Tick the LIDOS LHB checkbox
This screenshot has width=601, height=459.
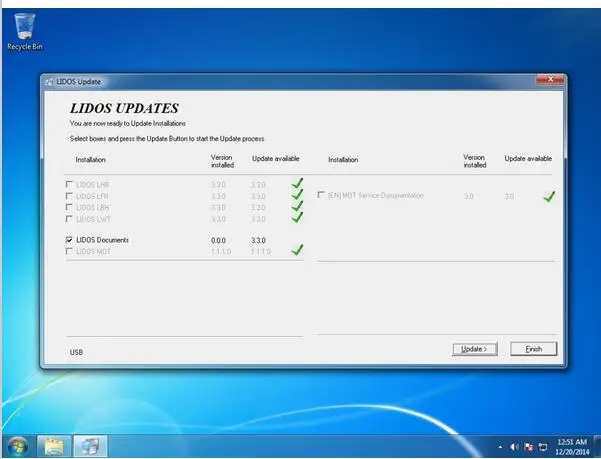tap(69, 184)
